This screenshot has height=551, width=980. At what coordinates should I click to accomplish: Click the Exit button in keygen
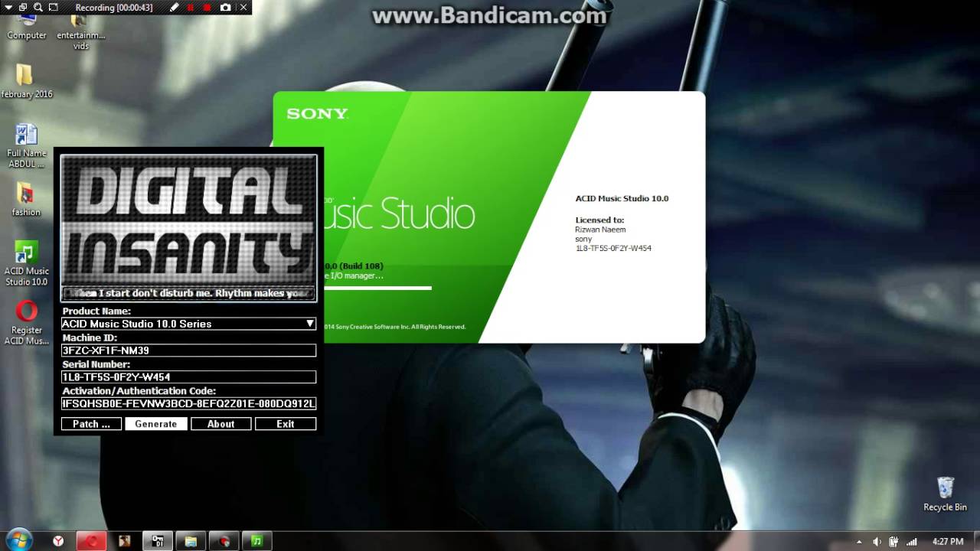286,424
